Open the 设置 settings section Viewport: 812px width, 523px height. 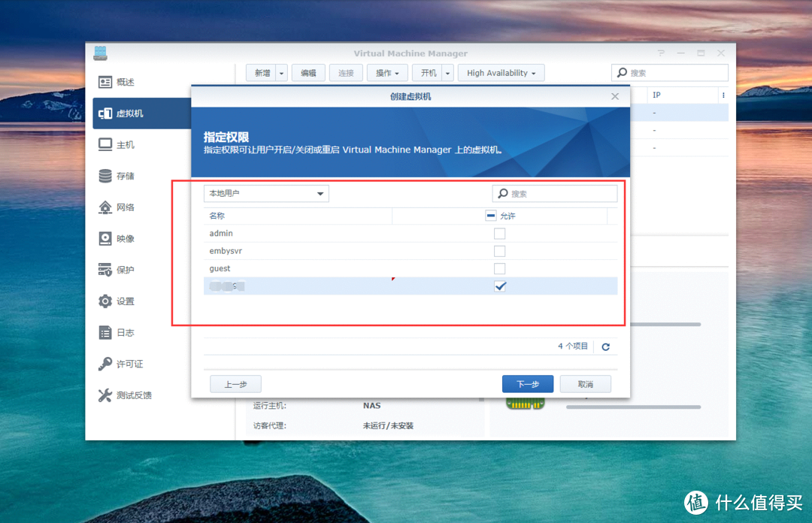126,301
